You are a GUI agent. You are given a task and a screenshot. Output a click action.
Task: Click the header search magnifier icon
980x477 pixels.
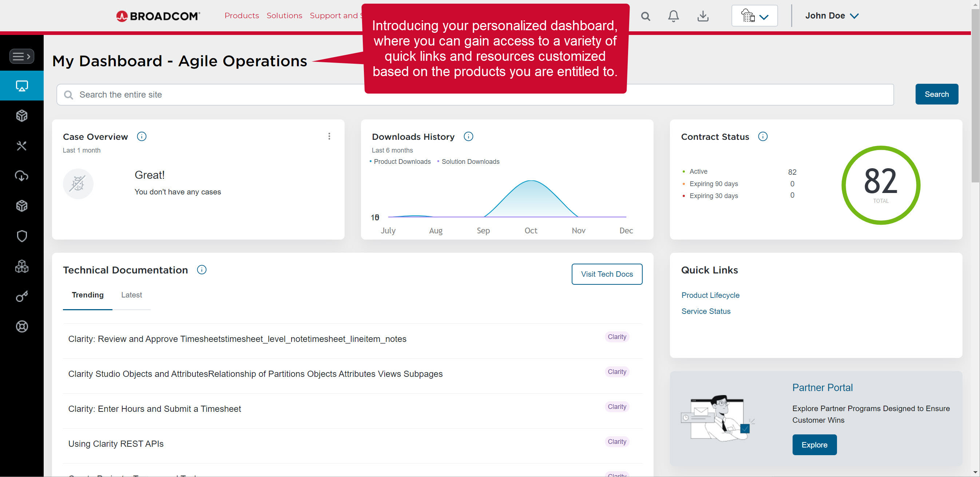[x=645, y=16]
